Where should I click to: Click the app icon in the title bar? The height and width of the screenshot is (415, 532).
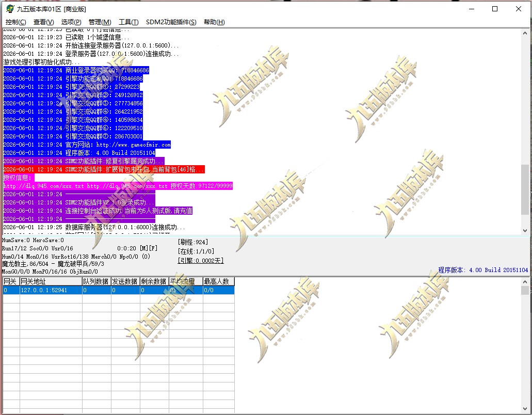pyautogui.click(x=10, y=9)
